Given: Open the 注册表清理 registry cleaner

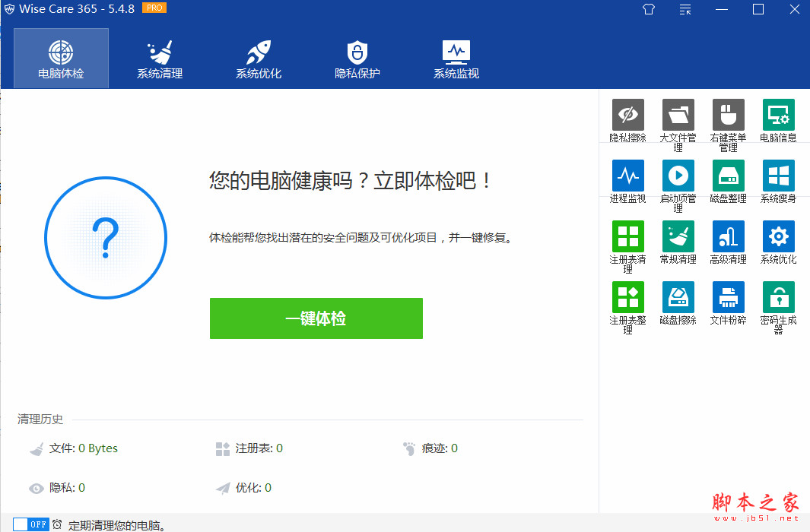Looking at the screenshot, I should [627, 247].
